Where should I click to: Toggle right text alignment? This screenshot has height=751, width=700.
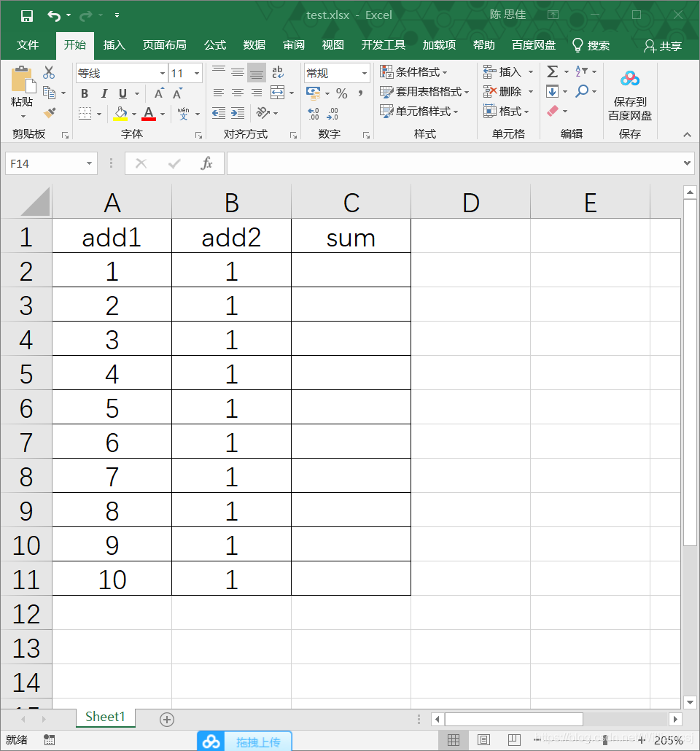click(x=257, y=93)
